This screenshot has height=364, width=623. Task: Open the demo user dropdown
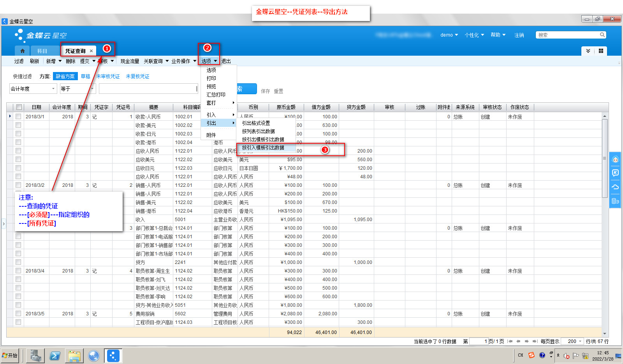click(449, 35)
